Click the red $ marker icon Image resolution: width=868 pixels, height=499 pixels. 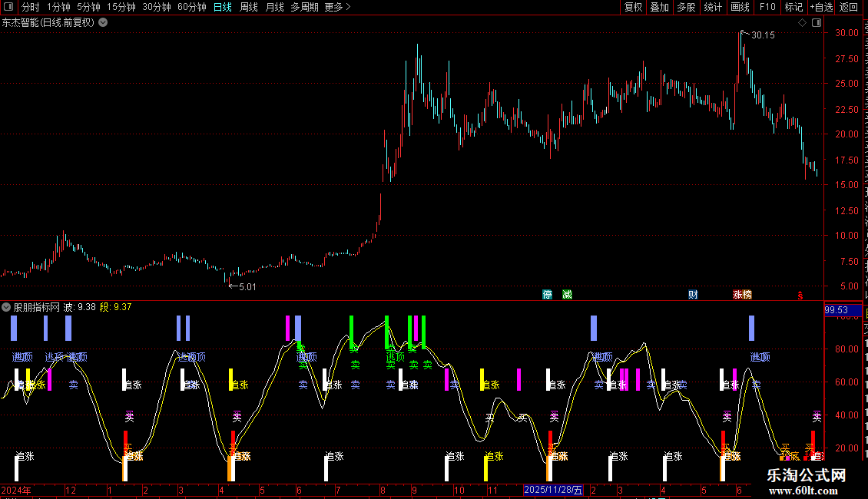click(x=800, y=296)
